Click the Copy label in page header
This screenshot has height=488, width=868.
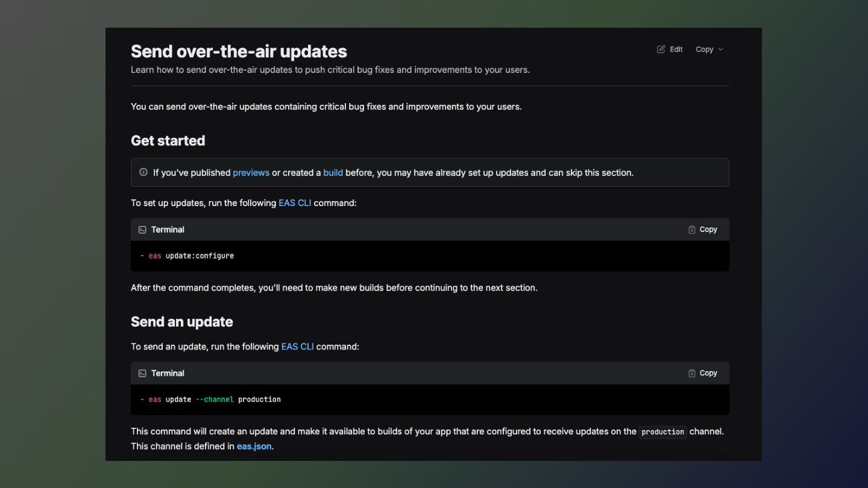(704, 49)
